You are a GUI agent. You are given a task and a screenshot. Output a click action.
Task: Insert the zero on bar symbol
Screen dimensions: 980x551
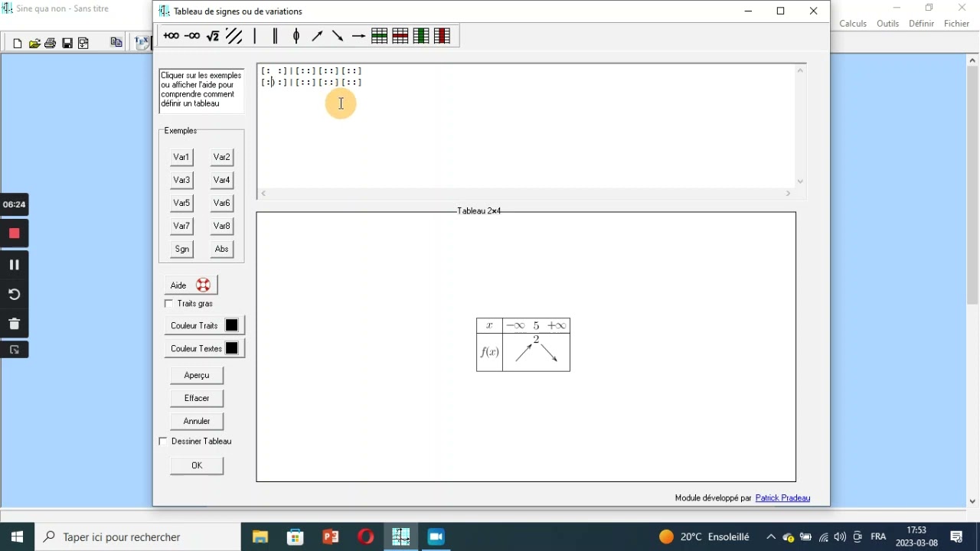click(x=296, y=36)
